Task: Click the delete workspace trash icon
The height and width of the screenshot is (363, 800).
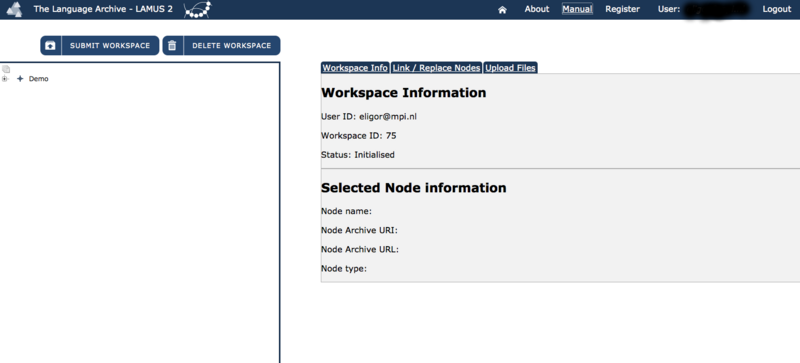Action: pyautogui.click(x=172, y=45)
